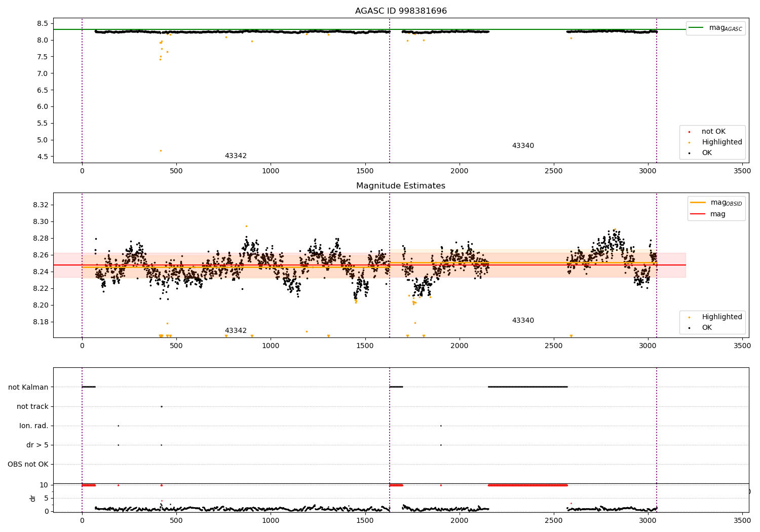
Task: Click the 6.5 y-axis tick in top plot
Action: (x=43, y=90)
